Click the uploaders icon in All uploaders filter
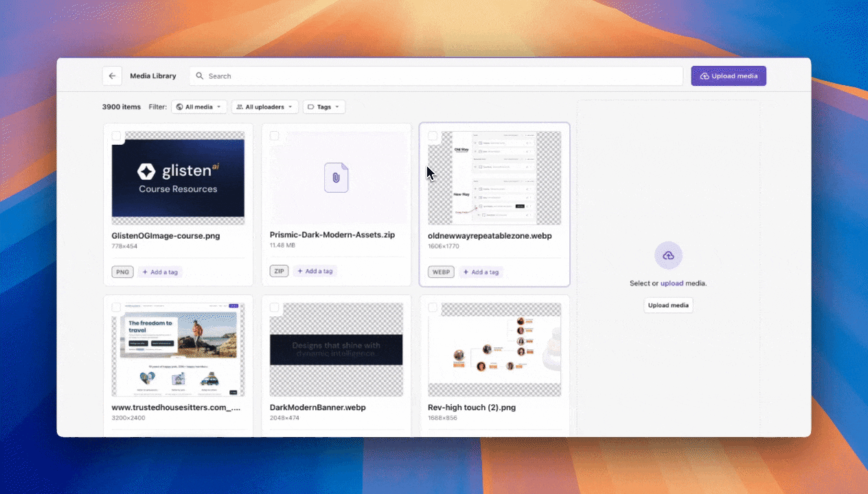The width and height of the screenshot is (868, 494). click(242, 106)
